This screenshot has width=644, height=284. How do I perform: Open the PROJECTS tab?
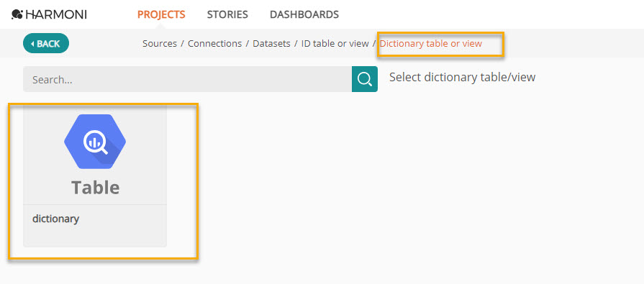point(161,15)
